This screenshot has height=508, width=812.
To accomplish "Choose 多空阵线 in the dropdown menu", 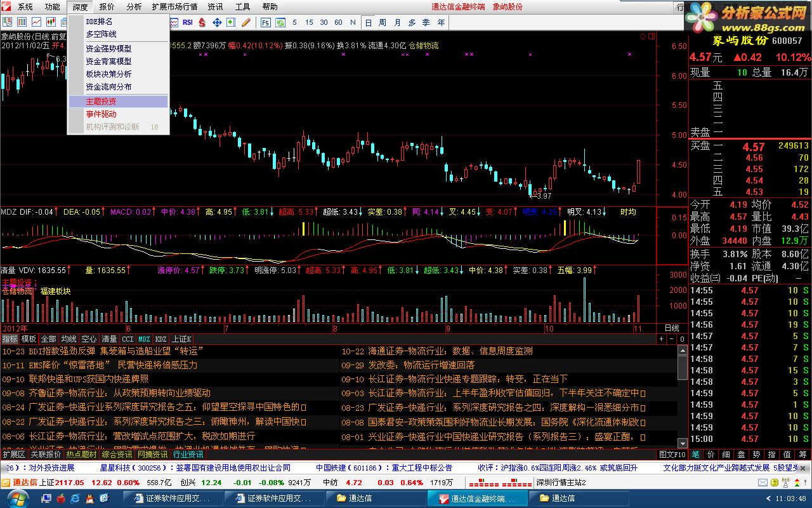I will (x=118, y=34).
